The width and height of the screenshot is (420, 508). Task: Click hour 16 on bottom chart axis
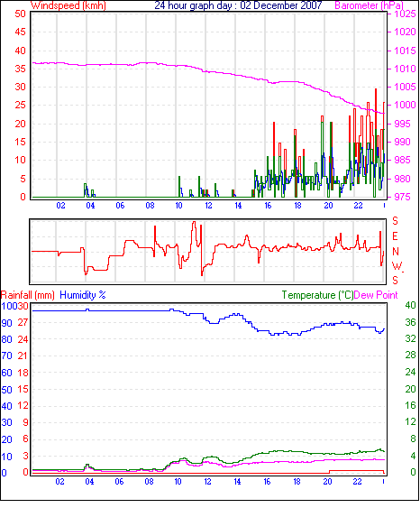coord(267,482)
